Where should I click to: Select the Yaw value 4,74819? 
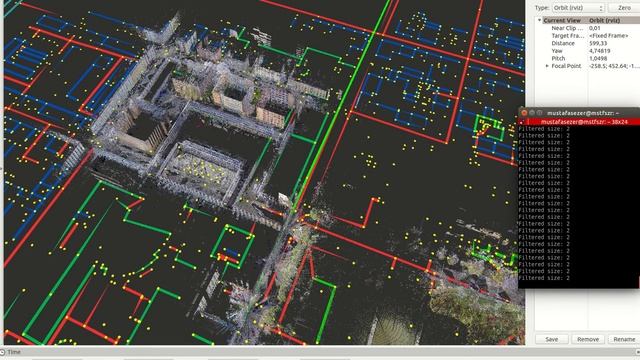(599, 51)
